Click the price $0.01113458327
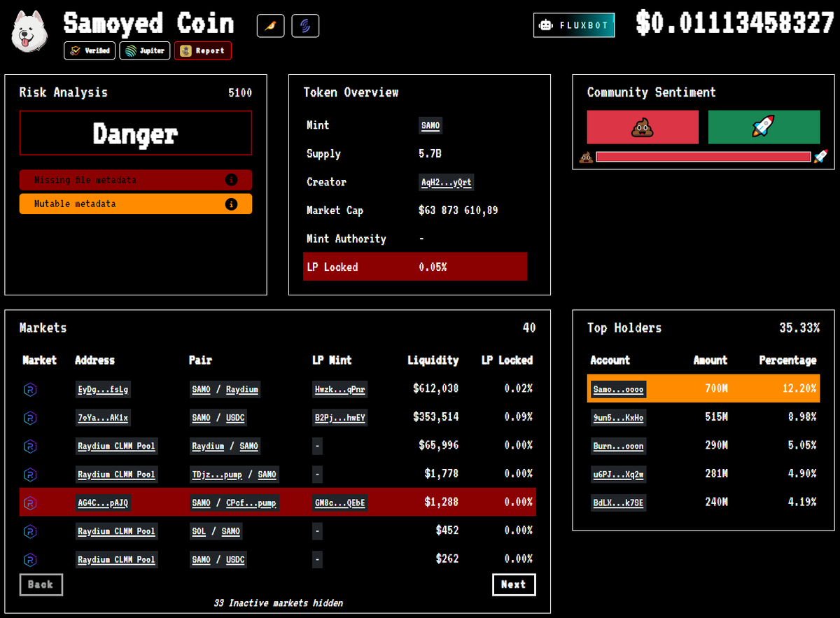 (x=735, y=23)
